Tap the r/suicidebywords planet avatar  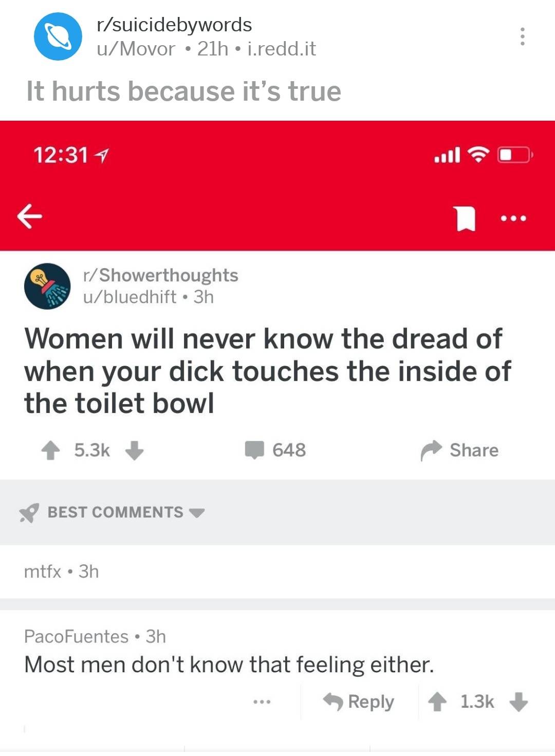tap(58, 36)
